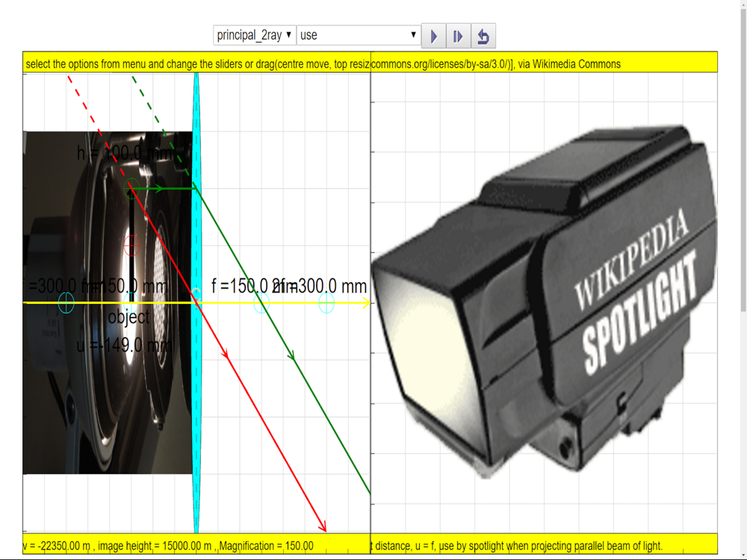Select the cyan focal point marker right of lens
The height and width of the screenshot is (560, 747).
[x=261, y=303]
